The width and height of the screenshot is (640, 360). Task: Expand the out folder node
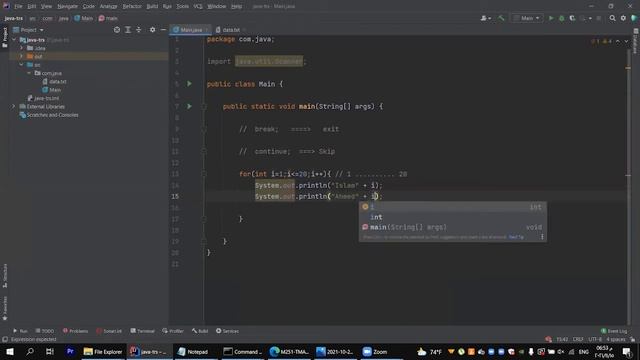pos(21,56)
